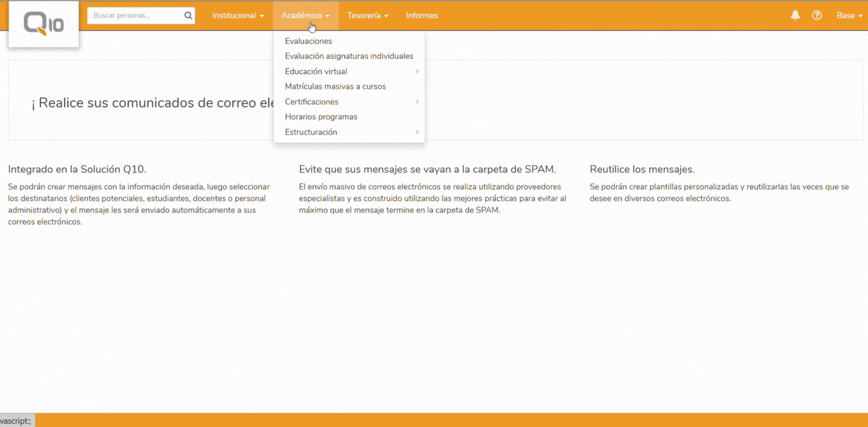Go to Informes in the navbar
The image size is (868, 427).
pyautogui.click(x=422, y=16)
